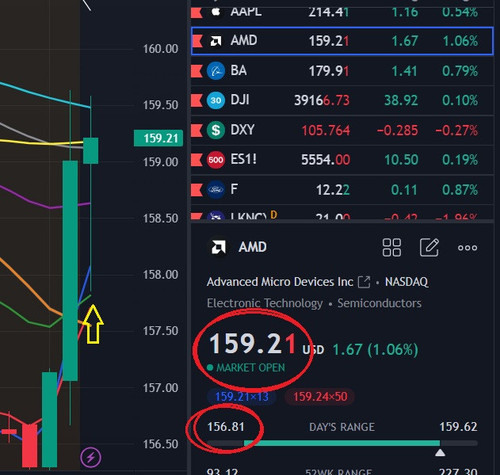Click the red 500 logo for ES1!
The width and height of the screenshot is (500, 475).
216,160
